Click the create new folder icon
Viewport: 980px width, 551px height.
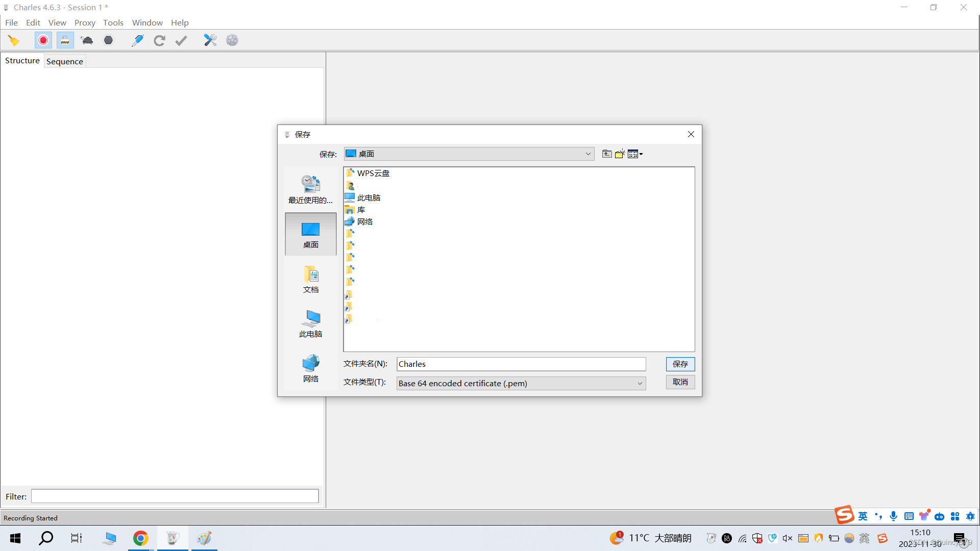pos(620,154)
